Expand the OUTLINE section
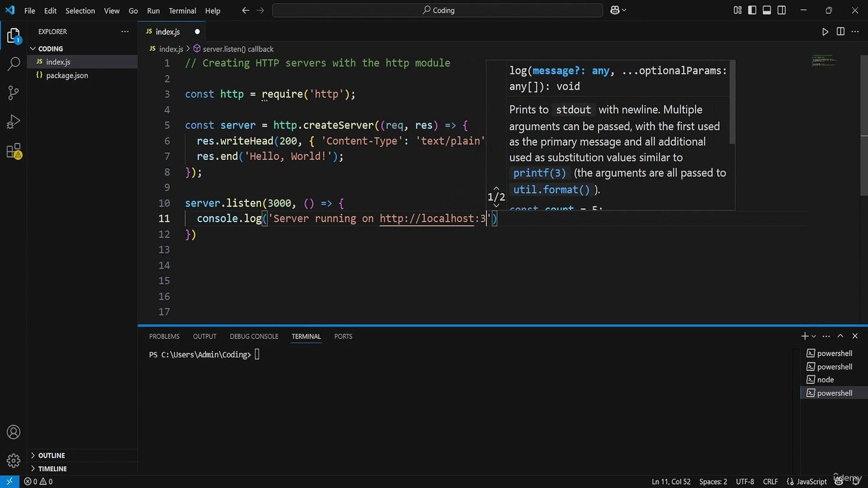This screenshot has width=868, height=488. coord(82,455)
